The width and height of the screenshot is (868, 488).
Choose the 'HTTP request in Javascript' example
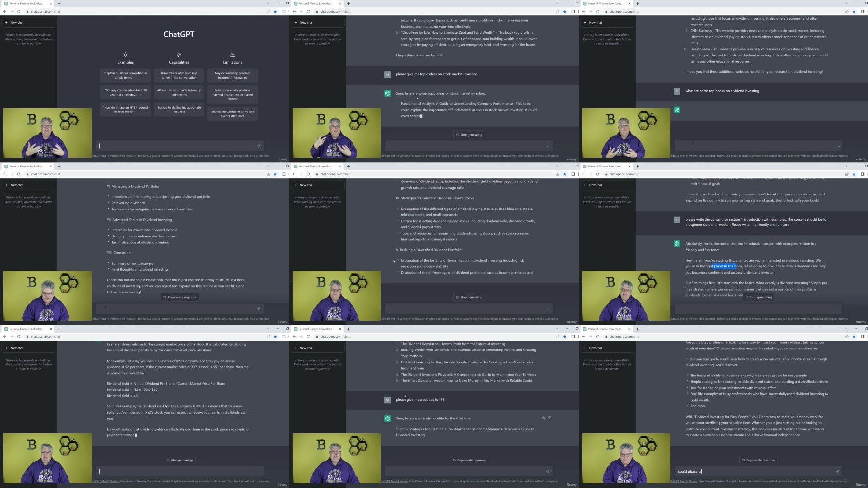point(125,109)
